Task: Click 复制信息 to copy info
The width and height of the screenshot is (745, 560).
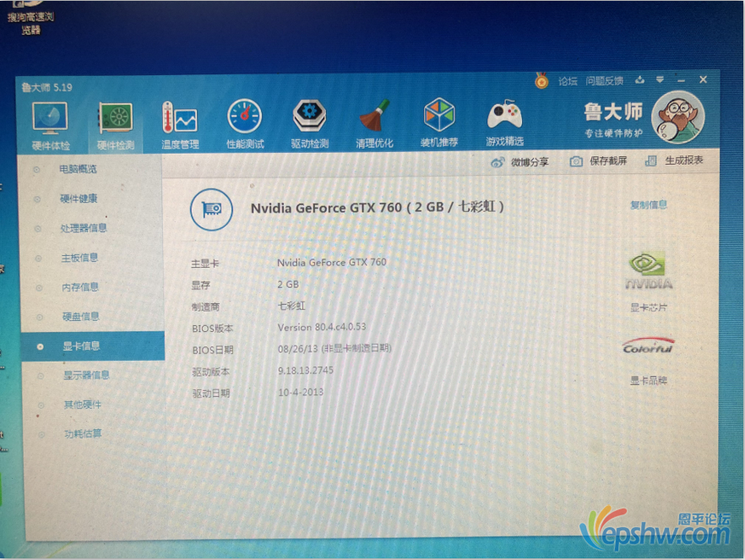Action: pos(649,204)
